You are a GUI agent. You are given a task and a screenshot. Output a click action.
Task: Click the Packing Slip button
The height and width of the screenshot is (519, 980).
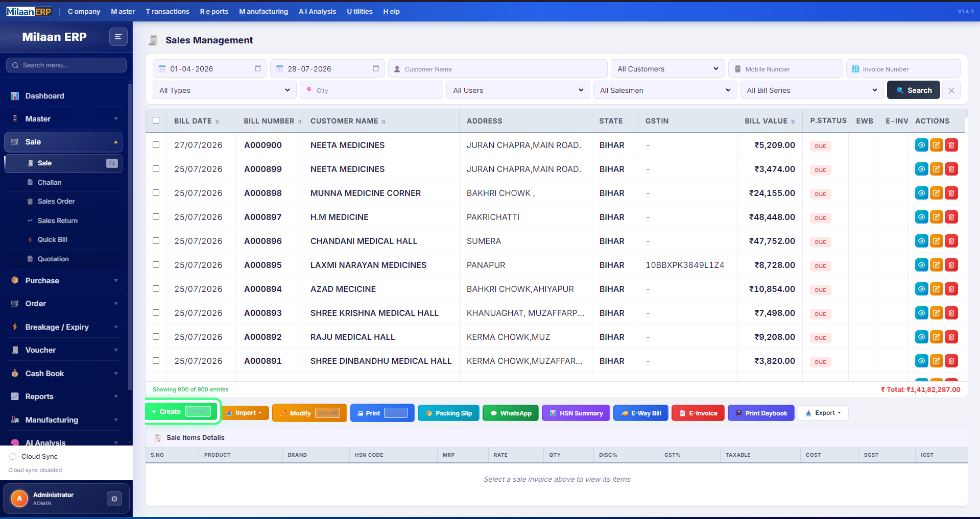pos(448,413)
